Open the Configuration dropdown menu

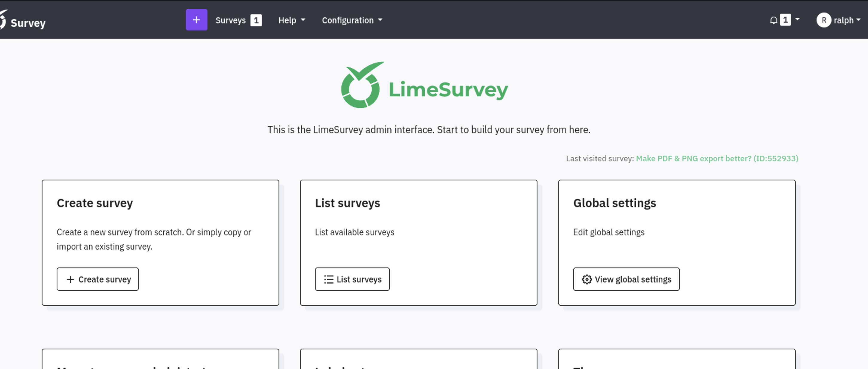point(352,20)
